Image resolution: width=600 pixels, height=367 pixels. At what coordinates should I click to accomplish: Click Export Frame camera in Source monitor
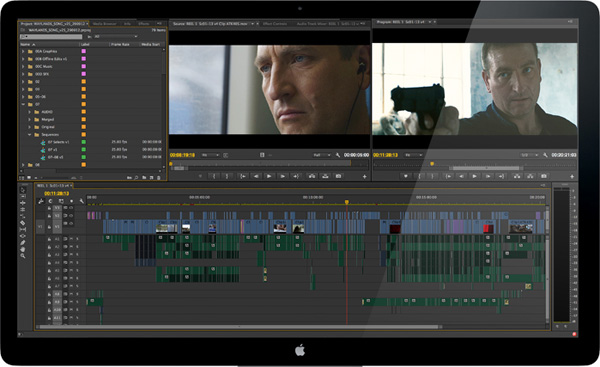(338, 176)
